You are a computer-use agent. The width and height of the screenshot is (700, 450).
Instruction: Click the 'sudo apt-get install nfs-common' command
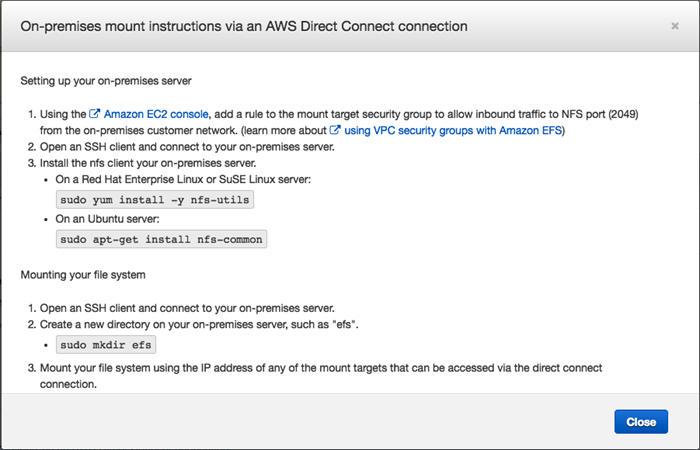click(x=162, y=239)
